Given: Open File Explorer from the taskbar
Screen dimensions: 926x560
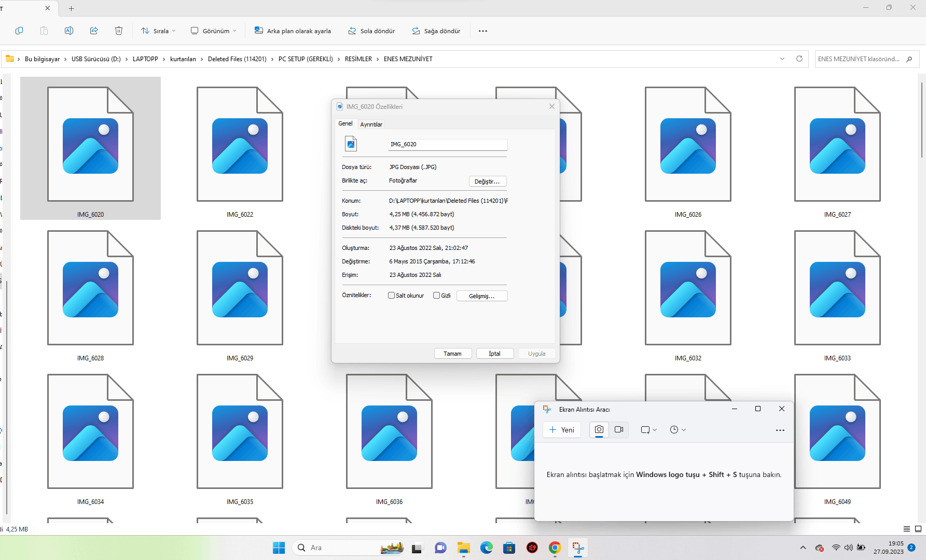Looking at the screenshot, I should pos(463,548).
